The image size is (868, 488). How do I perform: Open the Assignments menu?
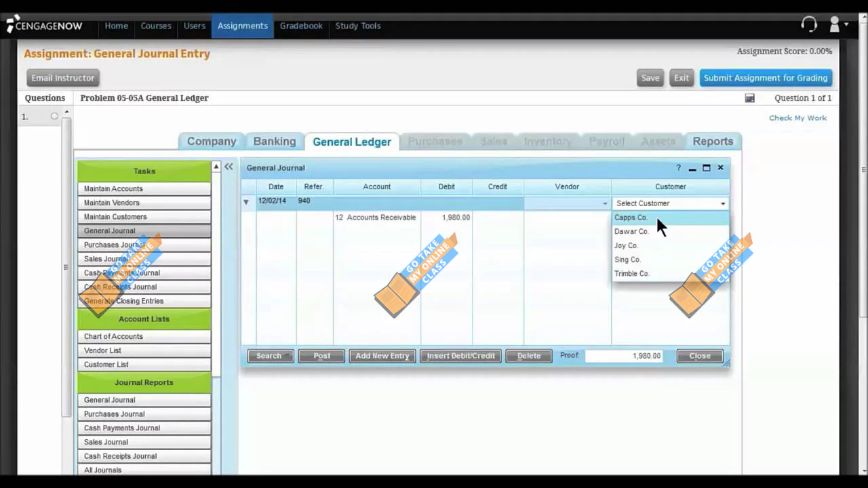243,26
